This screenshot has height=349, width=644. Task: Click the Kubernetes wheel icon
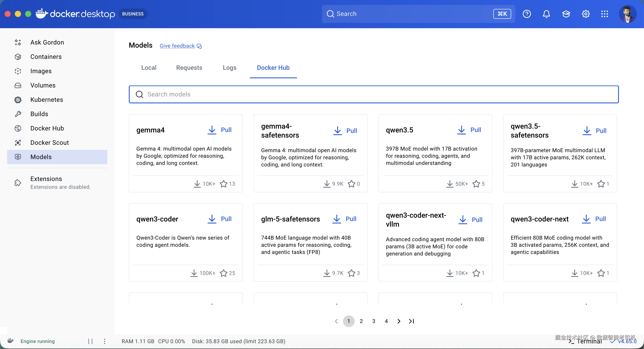[x=18, y=100]
